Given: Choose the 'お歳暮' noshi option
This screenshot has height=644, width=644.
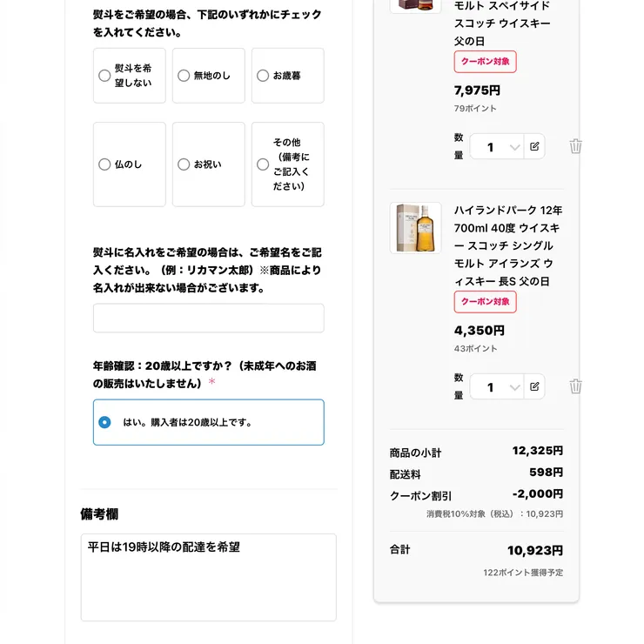Looking at the screenshot, I should point(263,76).
